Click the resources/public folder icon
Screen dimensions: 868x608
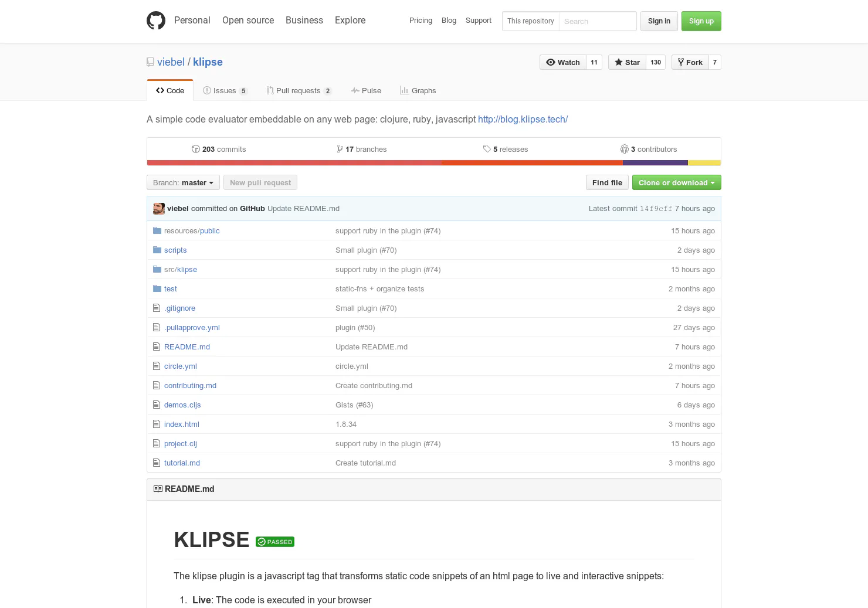157,230
